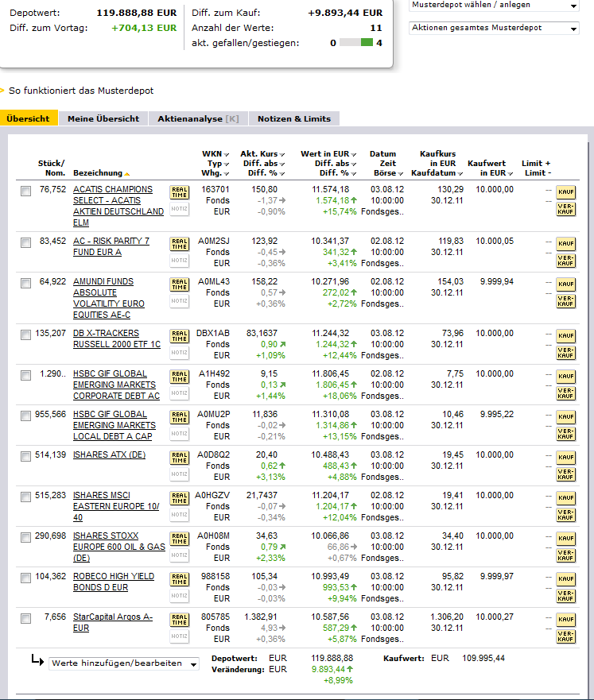The width and height of the screenshot is (594, 700).
Task: Open the 'Notizen & Limits' tab
Action: pos(294,118)
